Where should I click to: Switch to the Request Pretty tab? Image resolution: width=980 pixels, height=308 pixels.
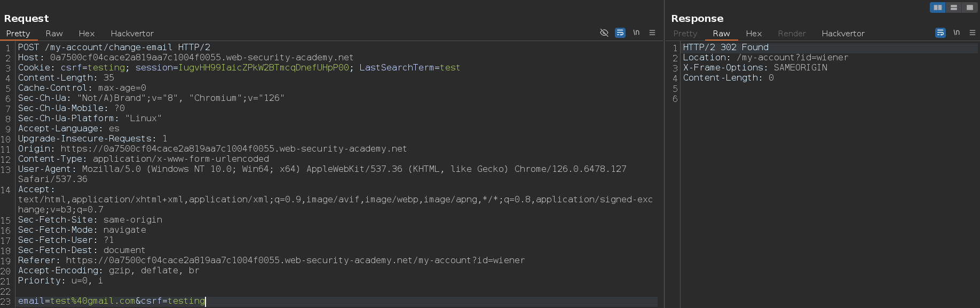tap(18, 34)
